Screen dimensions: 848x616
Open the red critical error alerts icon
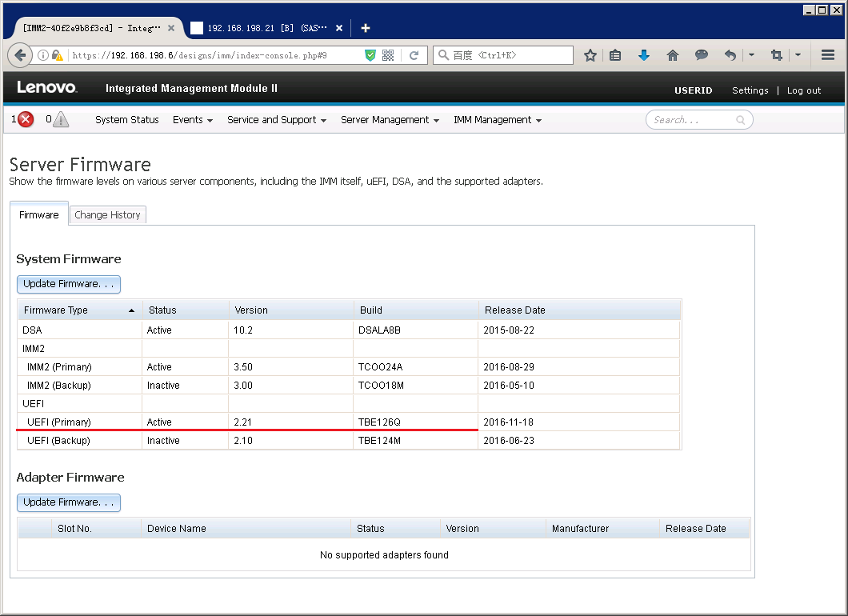(x=26, y=119)
